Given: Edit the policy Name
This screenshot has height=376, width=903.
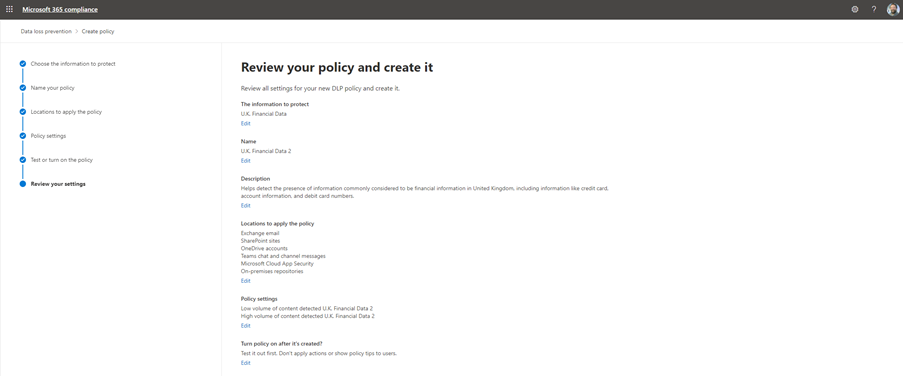Looking at the screenshot, I should pos(245,161).
